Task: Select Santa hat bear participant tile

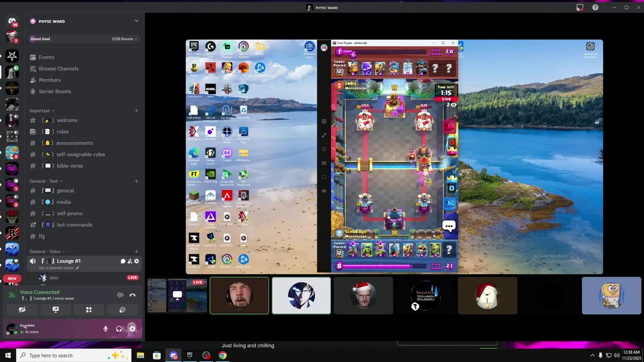Action: 488,296
